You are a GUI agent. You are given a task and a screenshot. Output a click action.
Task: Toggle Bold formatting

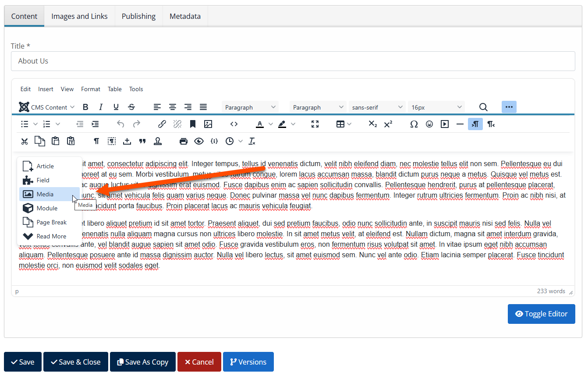(85, 107)
